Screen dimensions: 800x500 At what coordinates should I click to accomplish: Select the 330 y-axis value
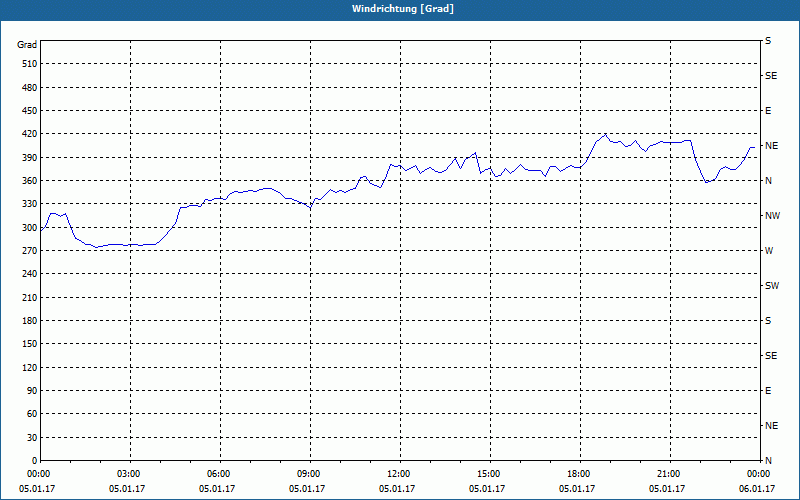(30, 204)
